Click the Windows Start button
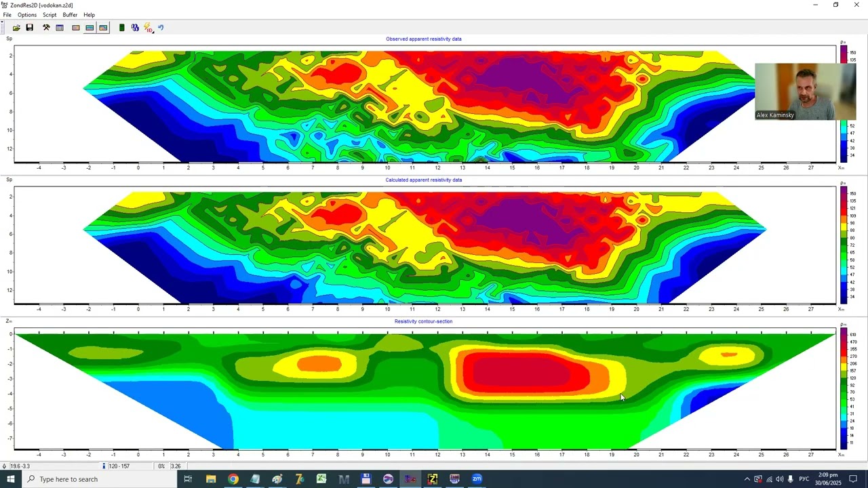The height and width of the screenshot is (488, 868). point(10,479)
